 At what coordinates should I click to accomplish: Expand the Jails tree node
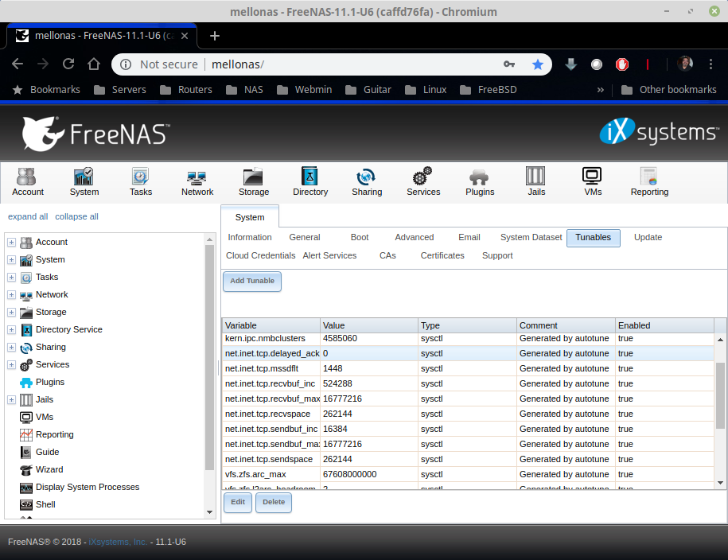[12, 399]
